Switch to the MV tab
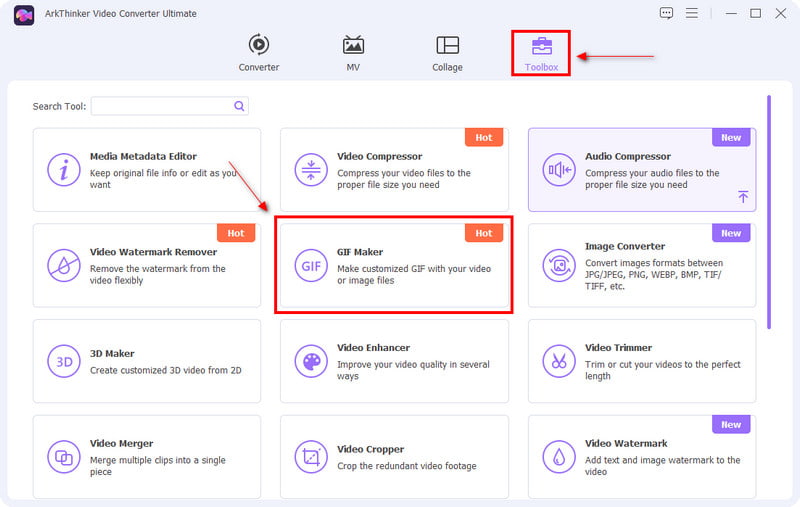The image size is (800, 507). pos(353,53)
